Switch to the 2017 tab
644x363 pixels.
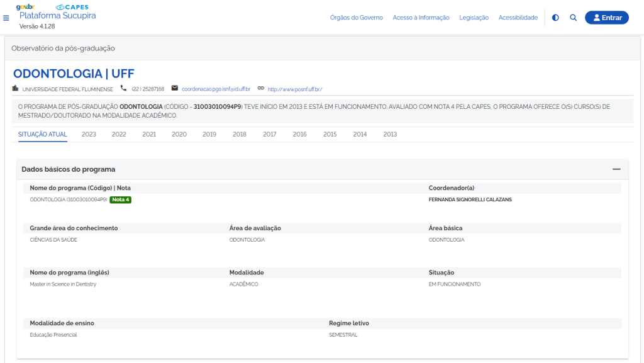tap(269, 134)
